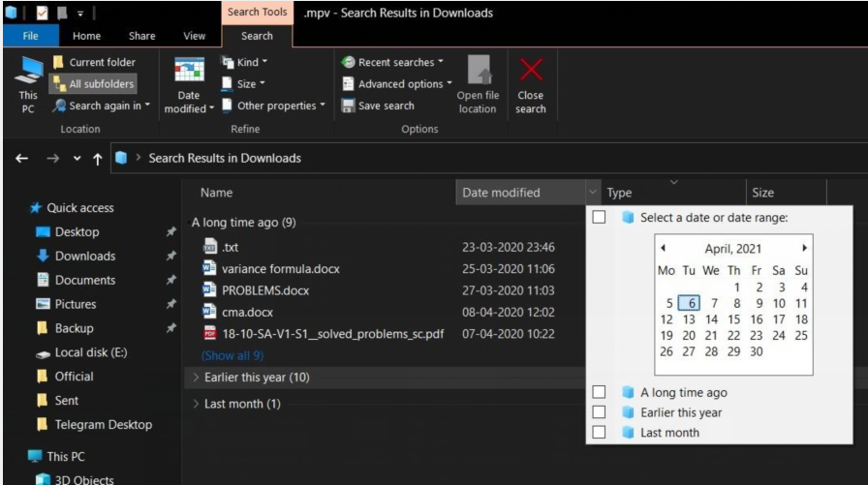Go to previous month in calendar

tap(663, 248)
